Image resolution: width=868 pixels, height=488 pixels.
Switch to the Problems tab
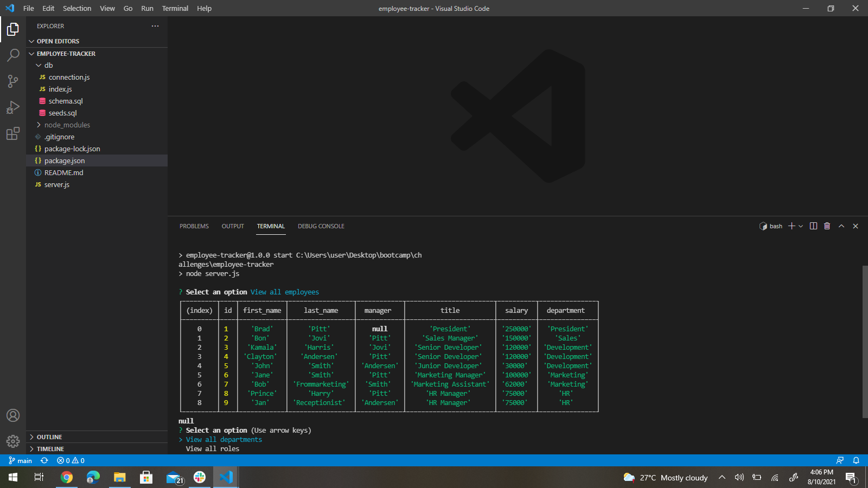194,226
